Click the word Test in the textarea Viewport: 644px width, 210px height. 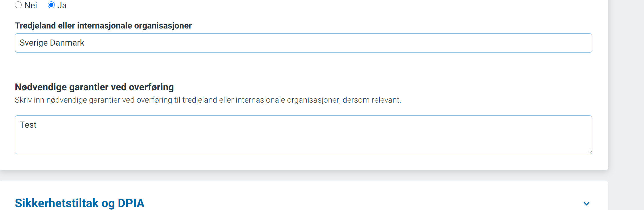(28, 125)
